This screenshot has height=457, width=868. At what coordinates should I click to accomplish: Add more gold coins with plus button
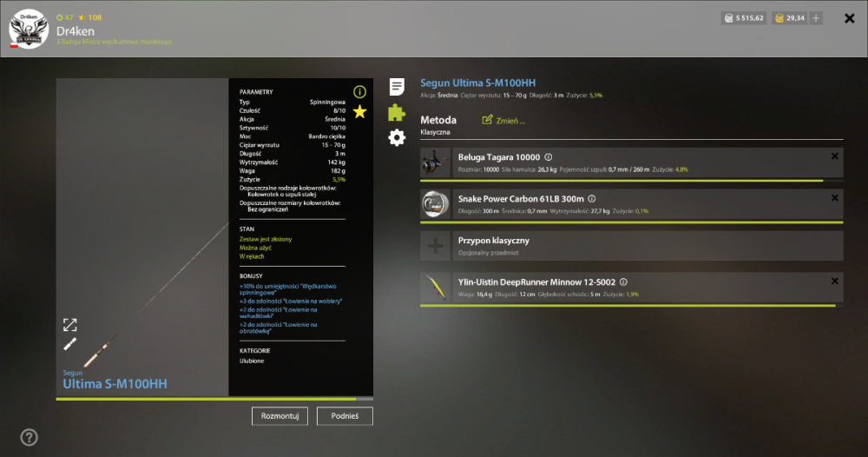[815, 18]
